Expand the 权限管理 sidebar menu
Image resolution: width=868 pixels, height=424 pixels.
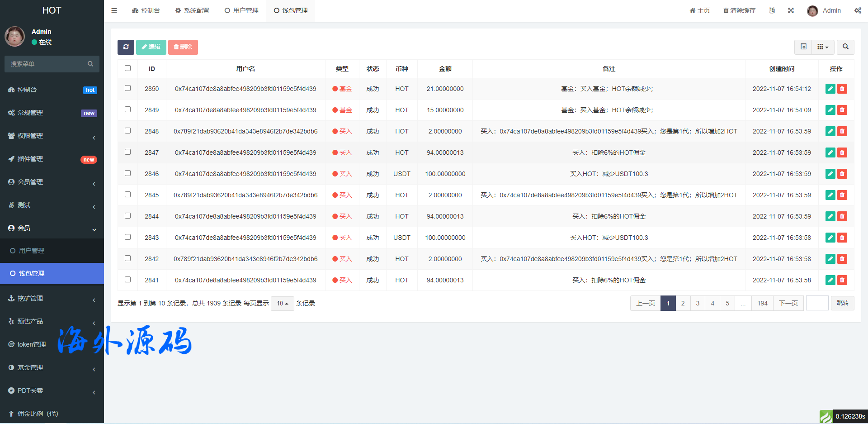[x=52, y=136]
